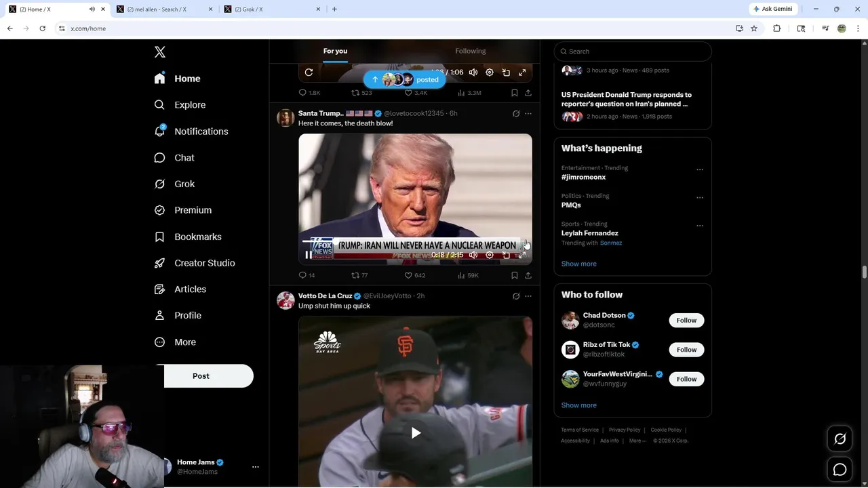Mute the 1:06 top video

[x=473, y=73]
